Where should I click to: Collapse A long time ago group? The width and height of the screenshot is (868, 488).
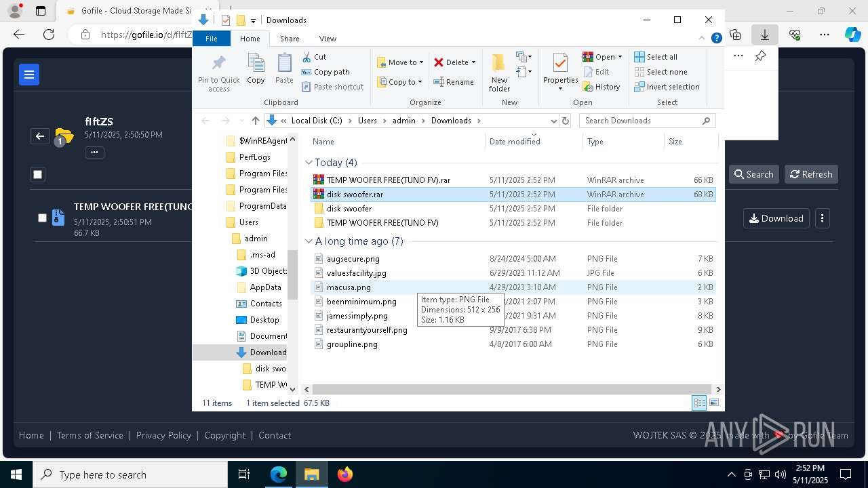tap(309, 241)
